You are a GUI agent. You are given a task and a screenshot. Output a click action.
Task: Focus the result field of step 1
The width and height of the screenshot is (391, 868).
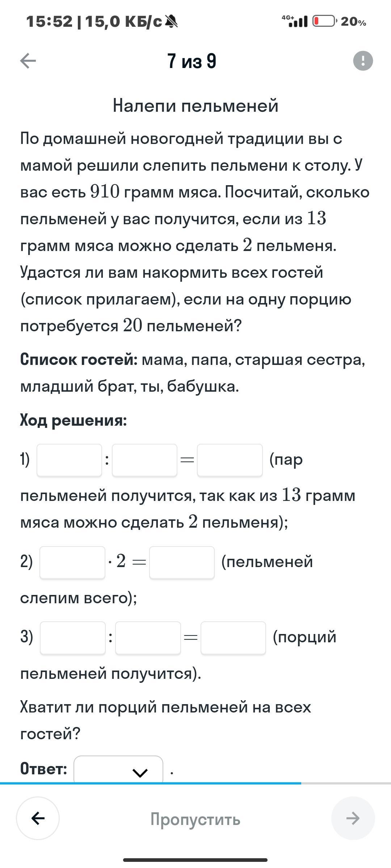[x=230, y=460]
